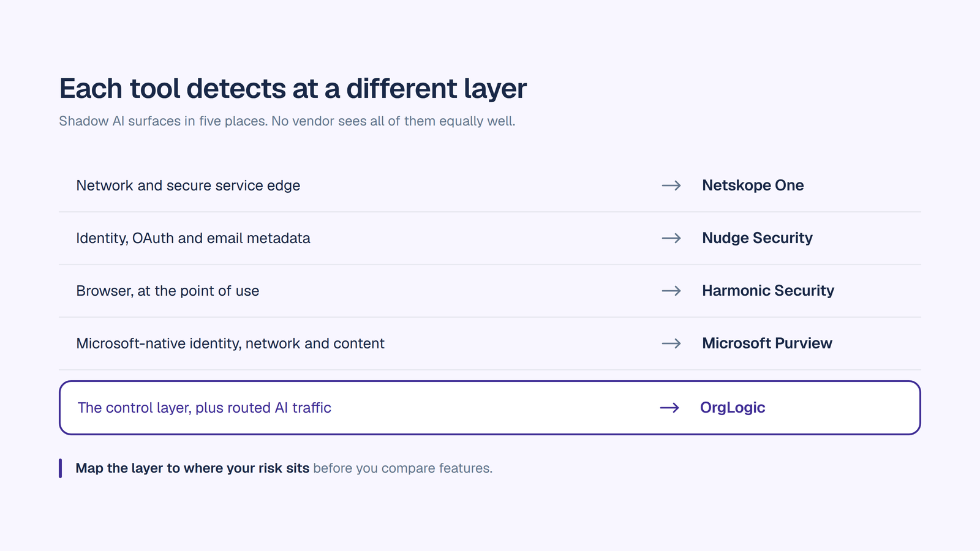Click 'Browser, at the point of use' text
980x551 pixels.
pos(168,291)
